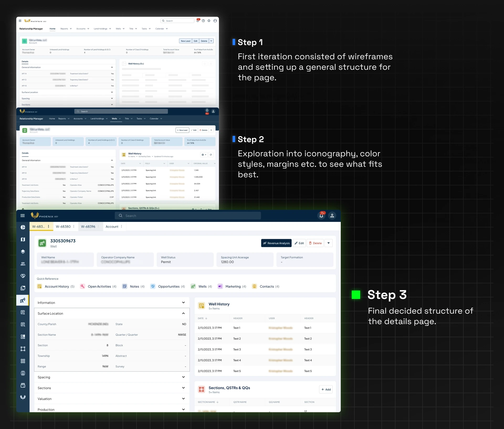Click notification bell in bottom window header
This screenshot has height=429, width=504.
tap(321, 216)
